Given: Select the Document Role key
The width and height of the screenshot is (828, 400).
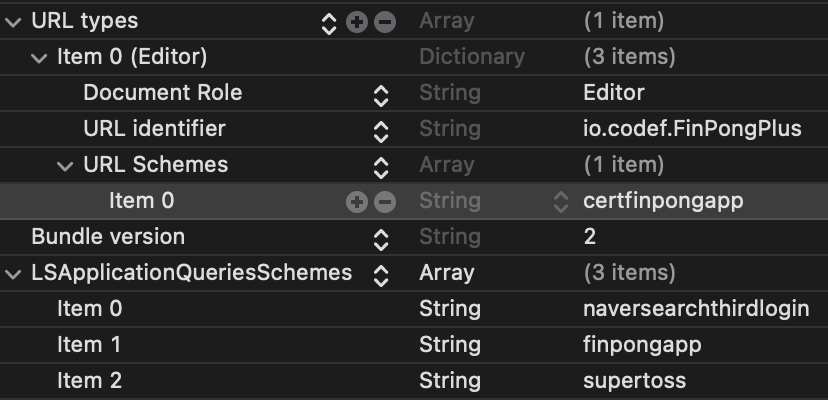Looking at the screenshot, I should [x=163, y=92].
